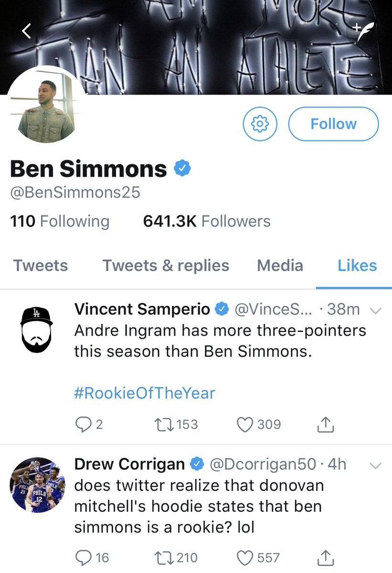Switch to the Media tab
Viewport: 392px width, 573px height.
pyautogui.click(x=280, y=265)
